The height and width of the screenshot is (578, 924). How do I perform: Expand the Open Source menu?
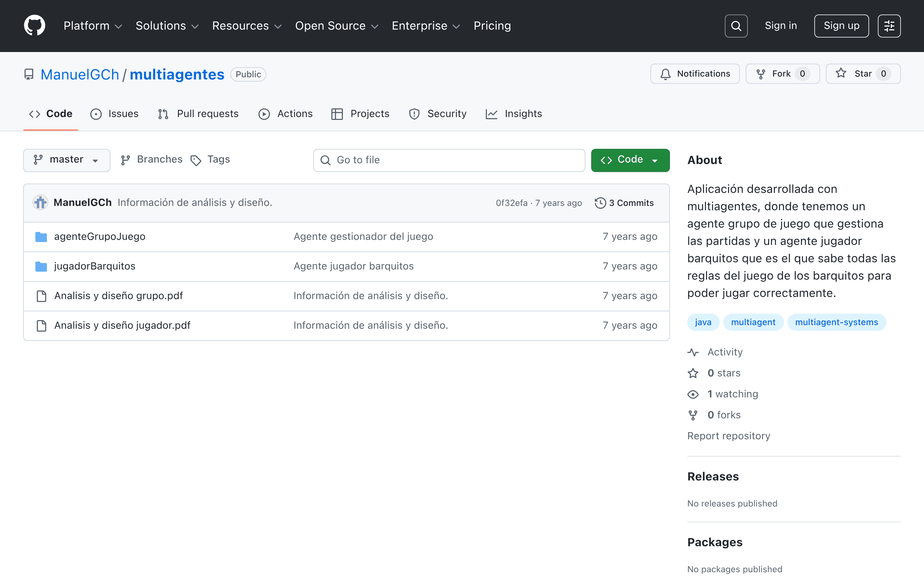click(x=336, y=26)
